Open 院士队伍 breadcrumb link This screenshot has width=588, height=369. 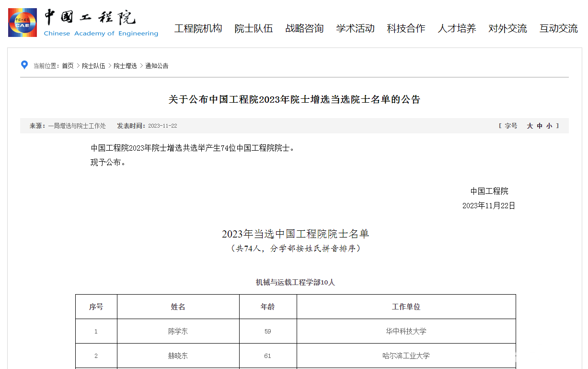pyautogui.click(x=93, y=66)
